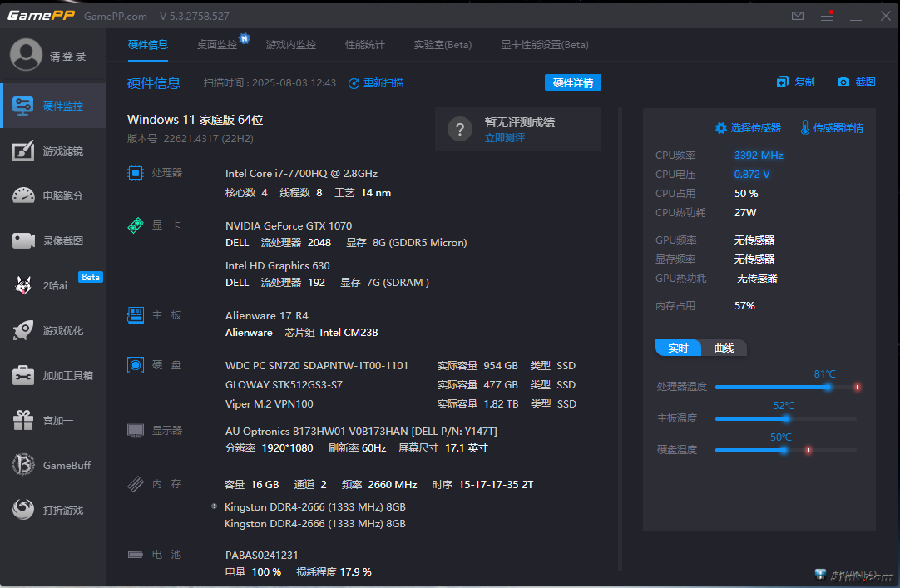Switch to the 曲线 curve view
The height and width of the screenshot is (588, 900).
click(x=724, y=348)
